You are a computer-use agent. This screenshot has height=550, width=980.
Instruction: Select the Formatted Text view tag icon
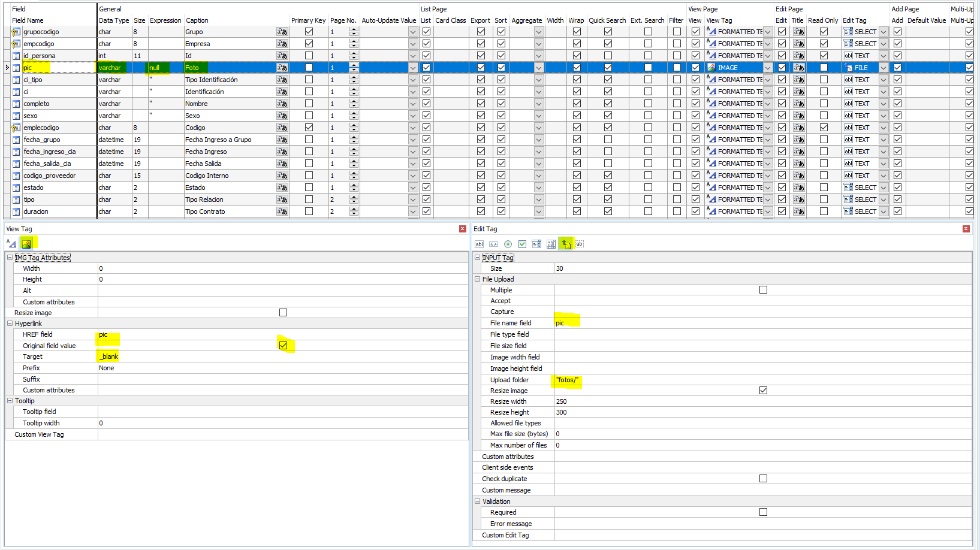(11, 243)
